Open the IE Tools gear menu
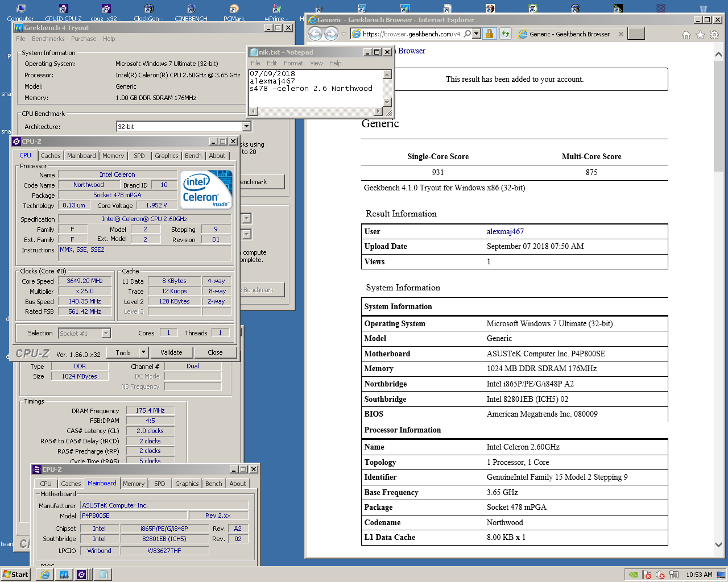The height and width of the screenshot is (582, 728). click(x=714, y=35)
